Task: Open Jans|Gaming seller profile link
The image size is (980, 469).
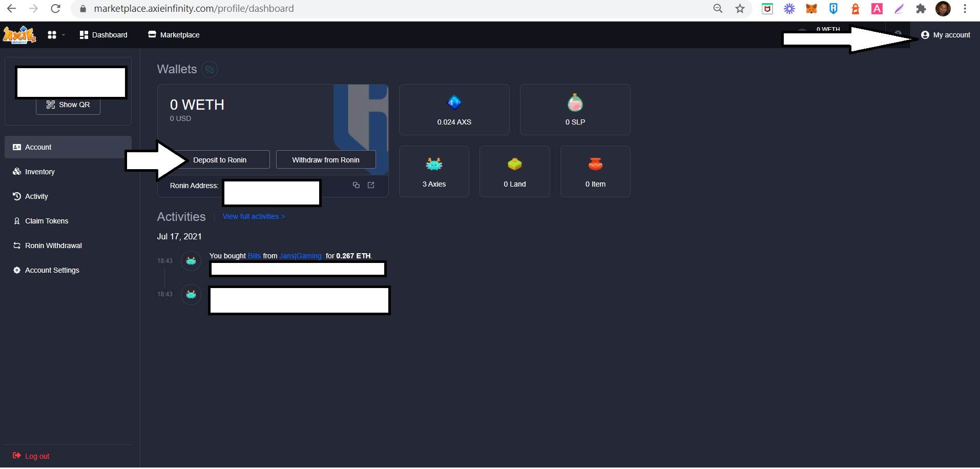Action: (300, 256)
